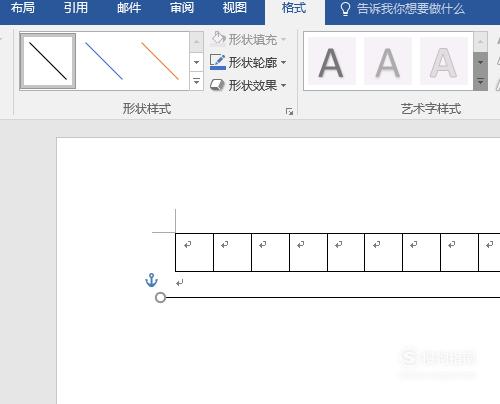500x404 pixels.
Task: Select the third outlined WordArt style A
Action: [x=444, y=61]
